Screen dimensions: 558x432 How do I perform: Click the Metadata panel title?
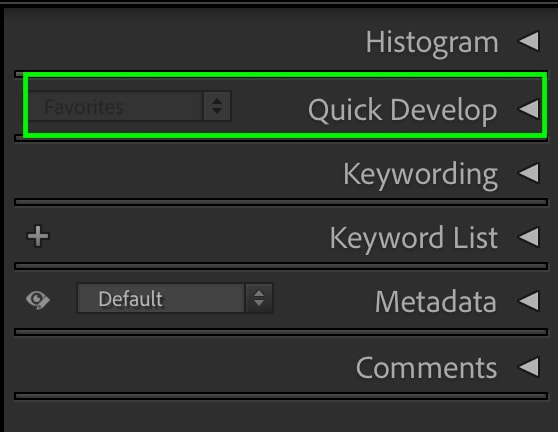coord(436,302)
